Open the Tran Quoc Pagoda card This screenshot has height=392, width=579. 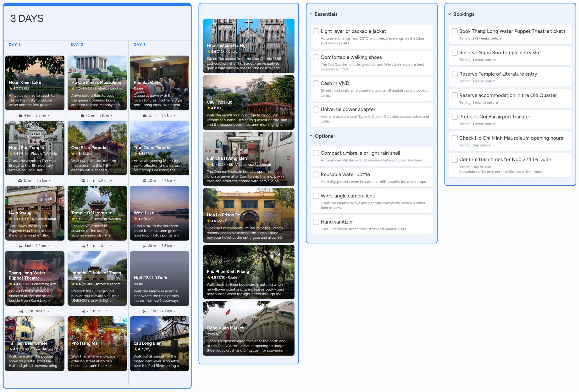click(160, 148)
